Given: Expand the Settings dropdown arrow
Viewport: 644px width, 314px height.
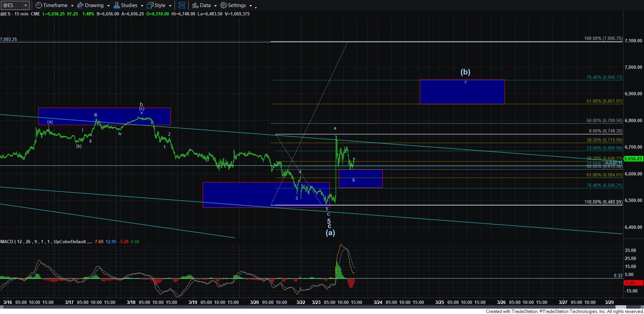Looking at the screenshot, I should pyautogui.click(x=251, y=6).
